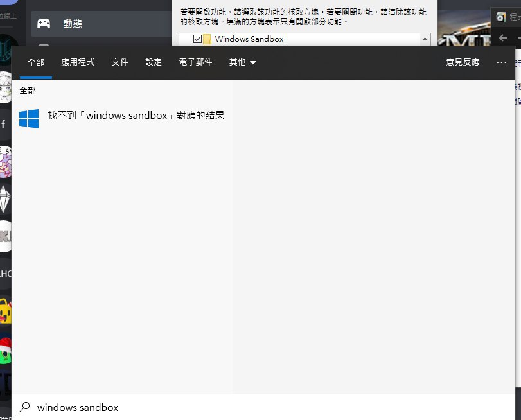The height and width of the screenshot is (420, 521).
Task: Click the Windows Sandbox folder icon
Action: click(207, 39)
